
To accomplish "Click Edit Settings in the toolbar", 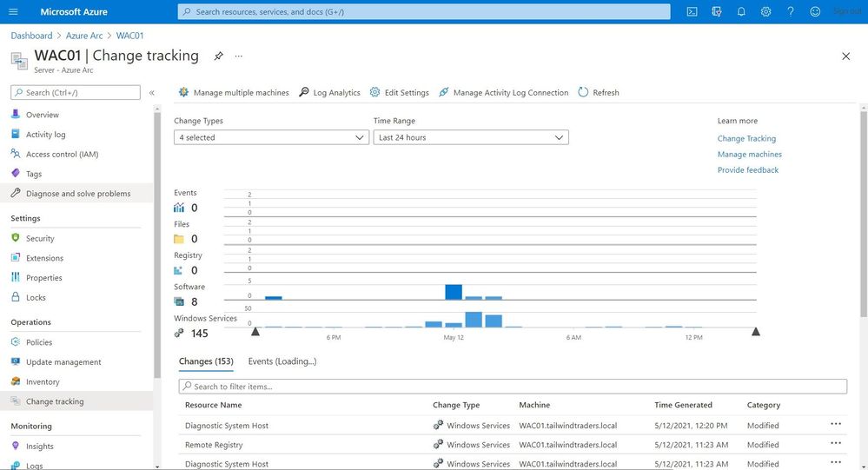I will point(400,92).
